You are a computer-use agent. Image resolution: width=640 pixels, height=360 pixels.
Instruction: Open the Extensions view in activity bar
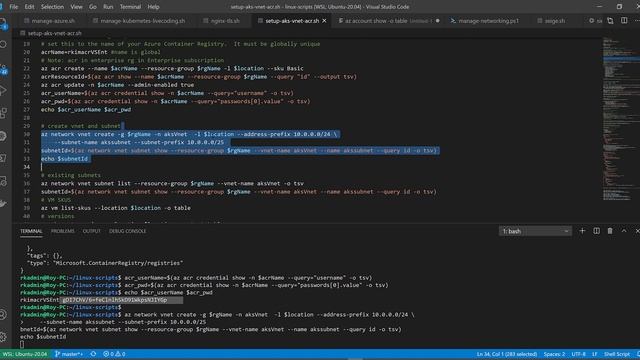coord(3,113)
